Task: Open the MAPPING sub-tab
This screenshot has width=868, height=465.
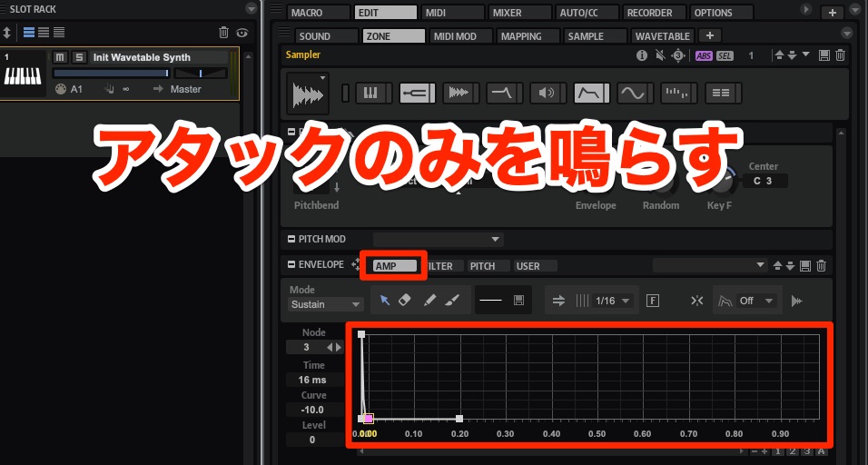Action: (528, 36)
